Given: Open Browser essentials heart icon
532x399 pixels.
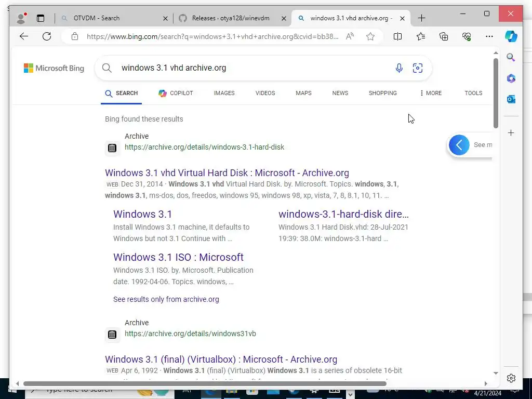Looking at the screenshot, I should (467, 36).
